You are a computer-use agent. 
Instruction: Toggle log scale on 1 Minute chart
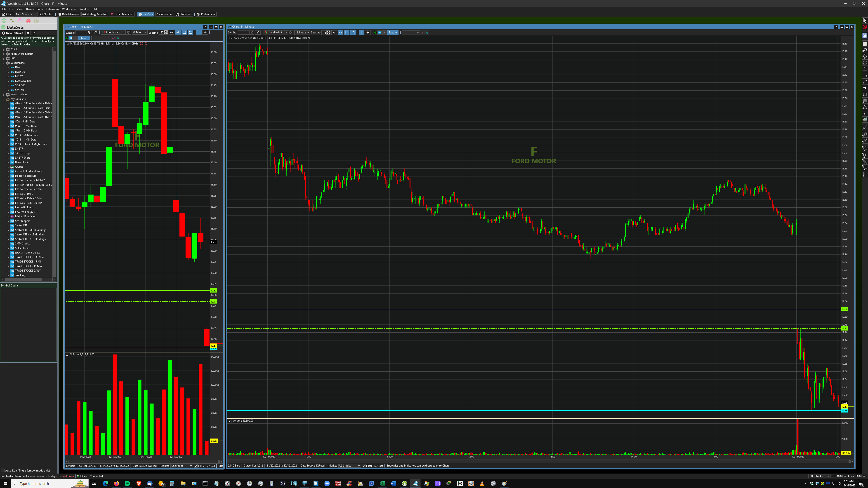(334, 33)
